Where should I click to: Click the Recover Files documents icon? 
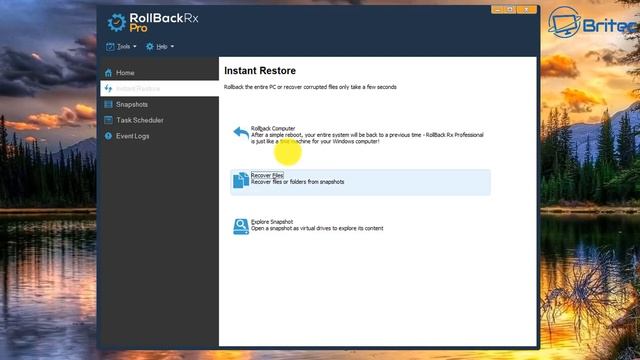tap(241, 180)
